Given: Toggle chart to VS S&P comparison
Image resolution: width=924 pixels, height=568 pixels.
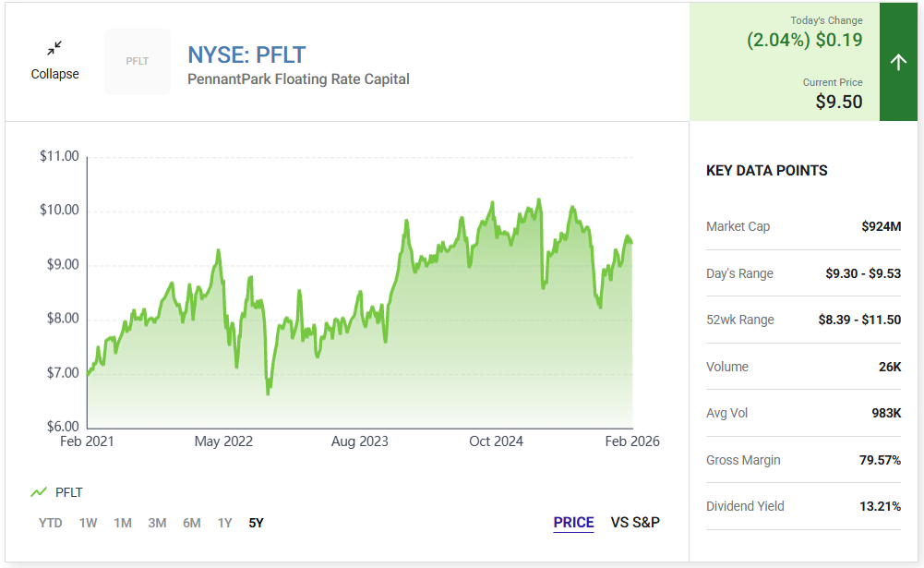Looking at the screenshot, I should point(635,523).
